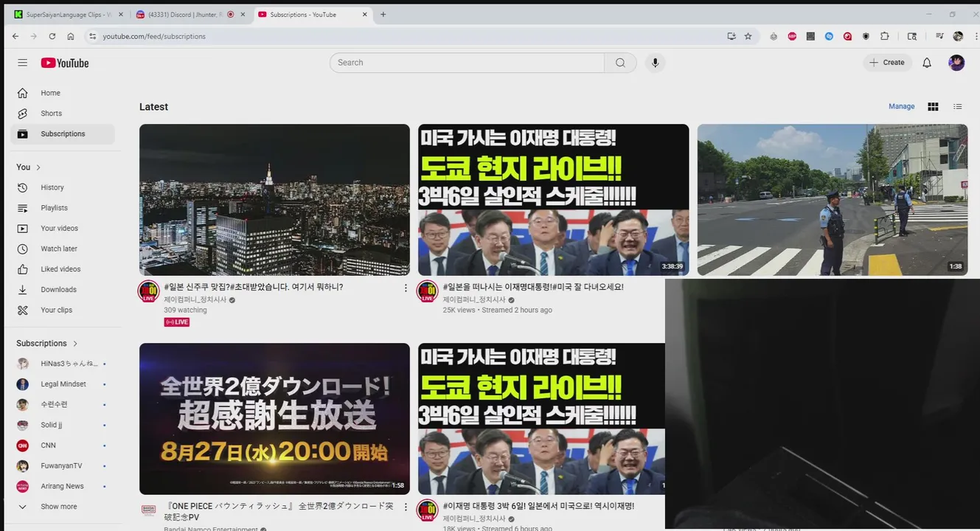Viewport: 980px width, 531px height.
Task: Open Liked videos in sidebar
Action: (x=63, y=269)
